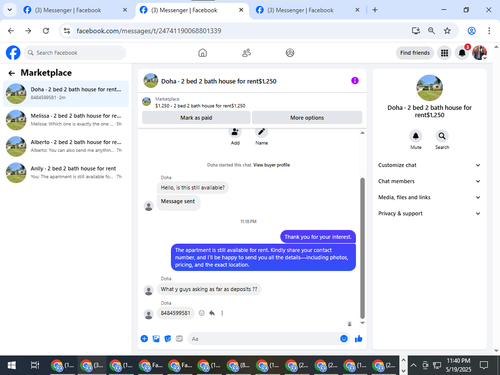The height and width of the screenshot is (375, 500).
Task: Focus the Search Facebook field
Action: (75, 53)
